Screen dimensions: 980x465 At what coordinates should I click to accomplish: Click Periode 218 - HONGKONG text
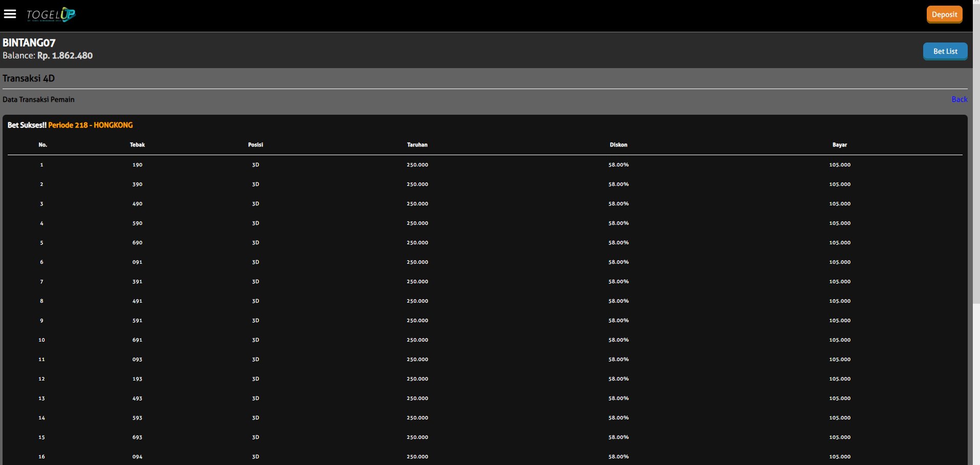click(91, 125)
